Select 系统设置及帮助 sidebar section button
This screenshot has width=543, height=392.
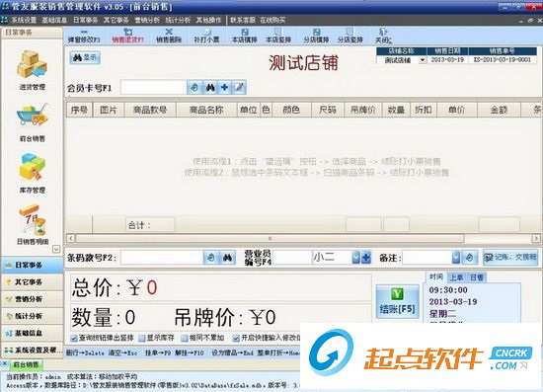(x=33, y=350)
